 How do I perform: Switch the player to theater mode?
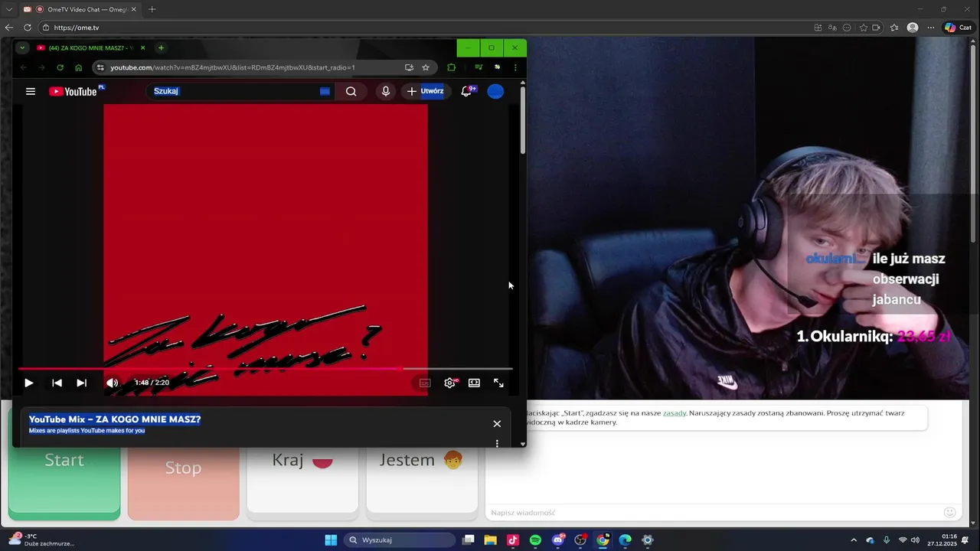[x=474, y=383]
